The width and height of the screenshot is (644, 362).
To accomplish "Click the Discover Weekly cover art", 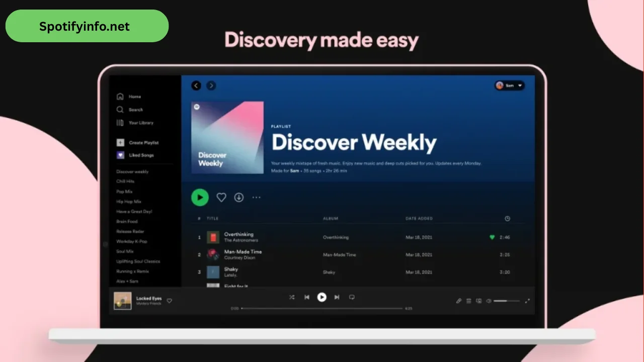I will pyautogui.click(x=227, y=138).
